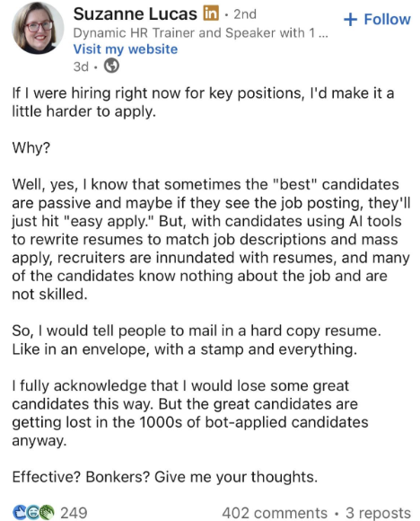This screenshot has height=521, width=420.
Task: Click the "Effective? Bonkers?" closing line
Action: [165, 477]
